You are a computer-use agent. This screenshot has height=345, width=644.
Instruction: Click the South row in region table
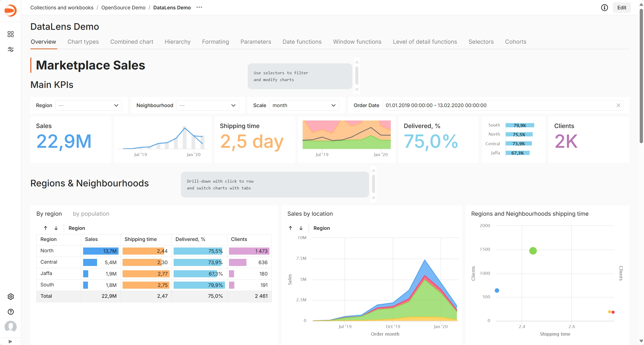point(154,285)
